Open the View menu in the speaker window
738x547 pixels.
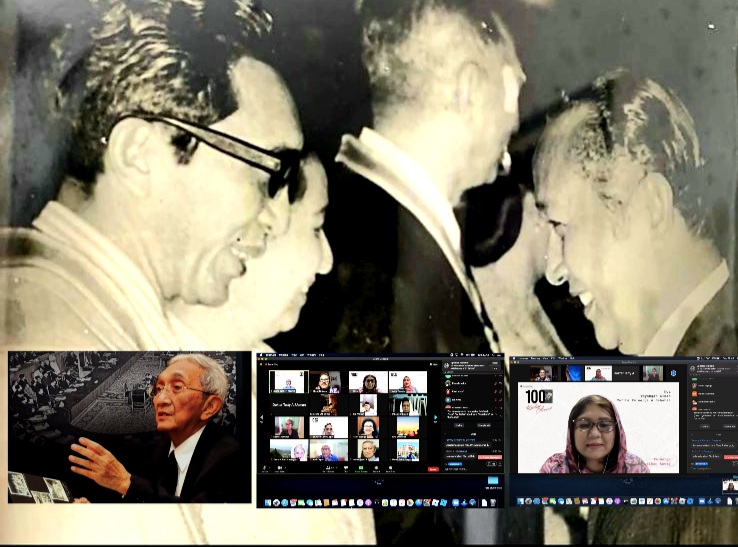[x=545, y=358]
